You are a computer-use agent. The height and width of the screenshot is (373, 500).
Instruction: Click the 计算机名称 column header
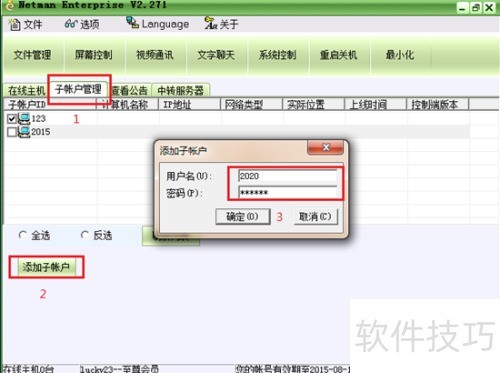point(127,104)
